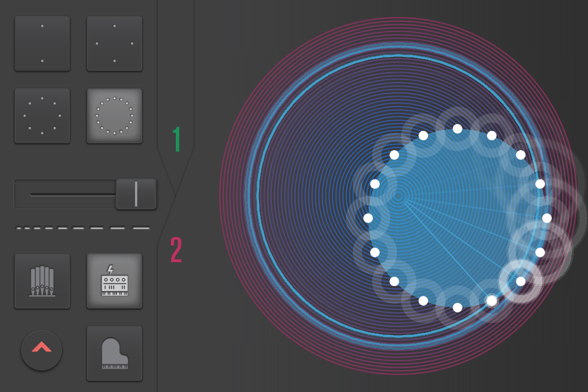The width and height of the screenshot is (588, 392).
Task: Tap the leftmost white dot on ring
Action: coord(368,218)
